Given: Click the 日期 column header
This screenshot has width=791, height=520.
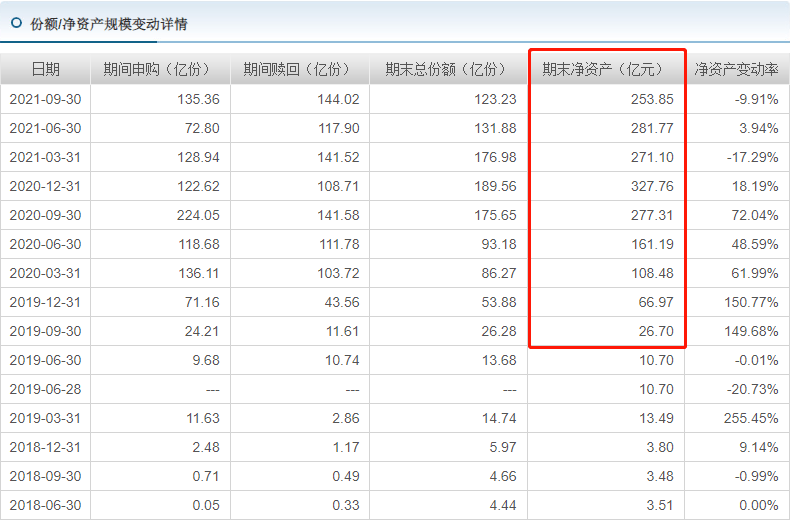Looking at the screenshot, I should pyautogui.click(x=45, y=69).
